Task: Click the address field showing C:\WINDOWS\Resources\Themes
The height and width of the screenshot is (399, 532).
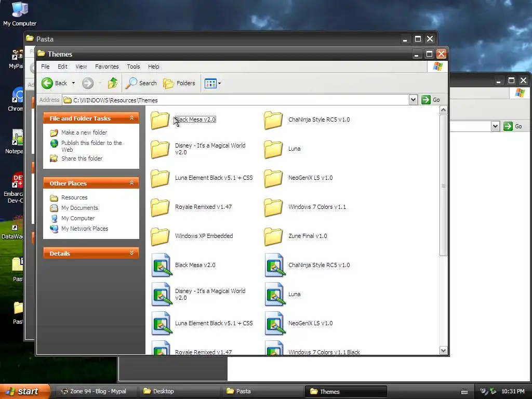Action: click(236, 100)
